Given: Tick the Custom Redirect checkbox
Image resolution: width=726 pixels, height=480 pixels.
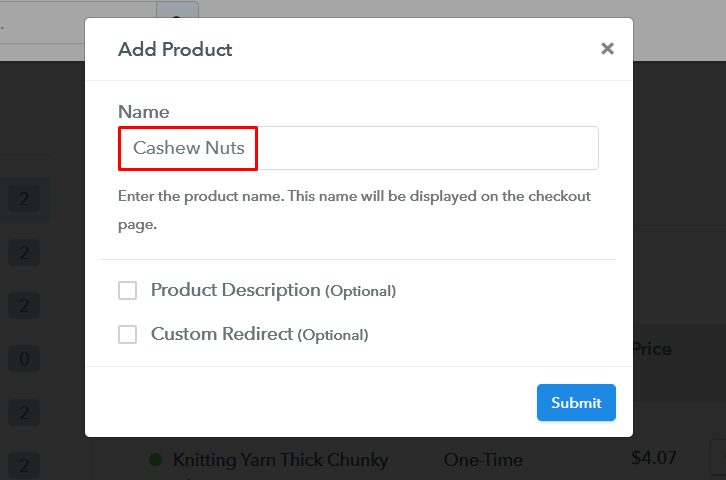Looking at the screenshot, I should 127,335.
